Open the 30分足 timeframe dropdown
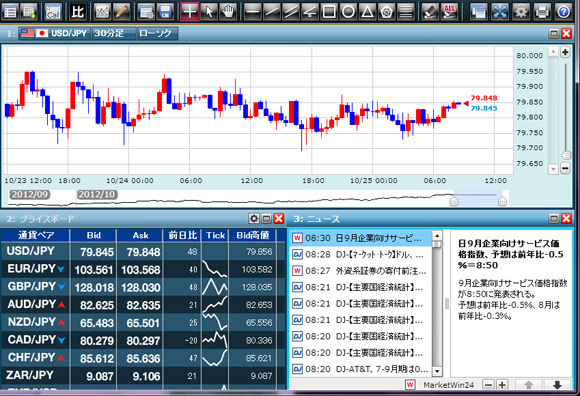580x396 pixels. (x=113, y=33)
